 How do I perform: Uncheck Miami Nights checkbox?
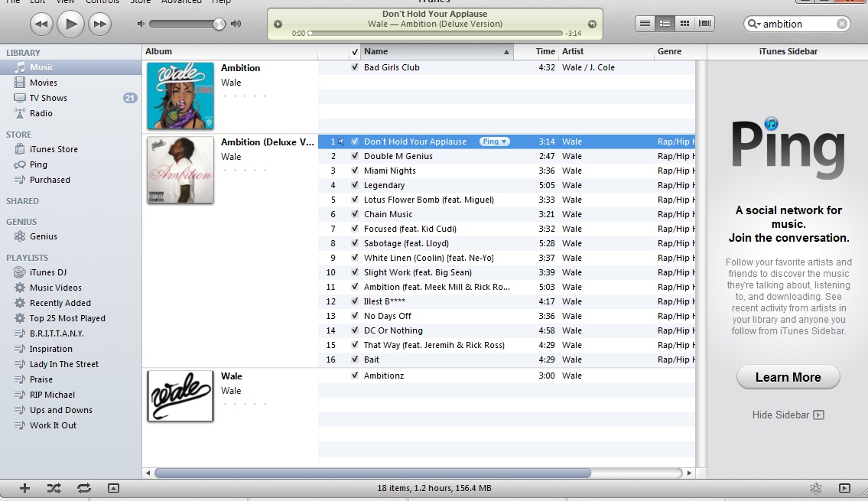click(x=355, y=171)
